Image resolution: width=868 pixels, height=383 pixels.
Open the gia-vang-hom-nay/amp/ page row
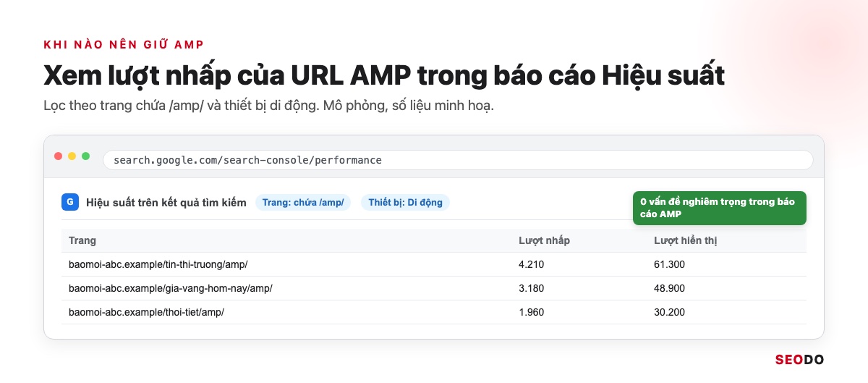[x=434, y=288]
